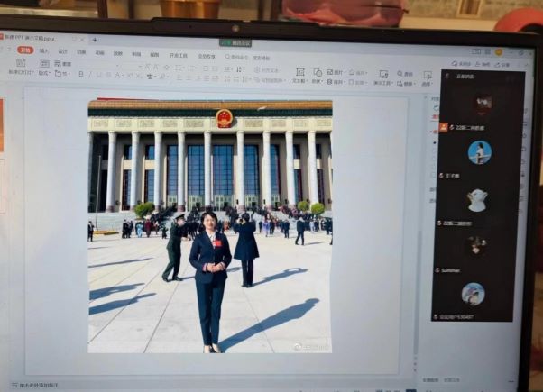543x392 pixels.
Task: Click the New Slide icon in ribbon
Action: tap(21, 63)
